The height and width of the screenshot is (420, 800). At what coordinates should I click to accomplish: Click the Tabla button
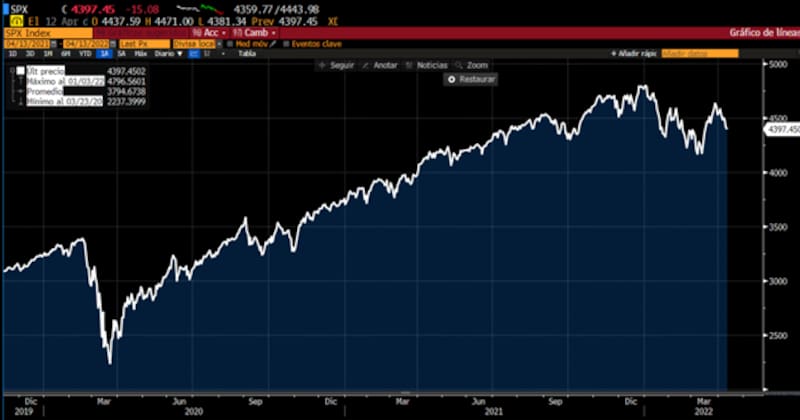[246, 54]
